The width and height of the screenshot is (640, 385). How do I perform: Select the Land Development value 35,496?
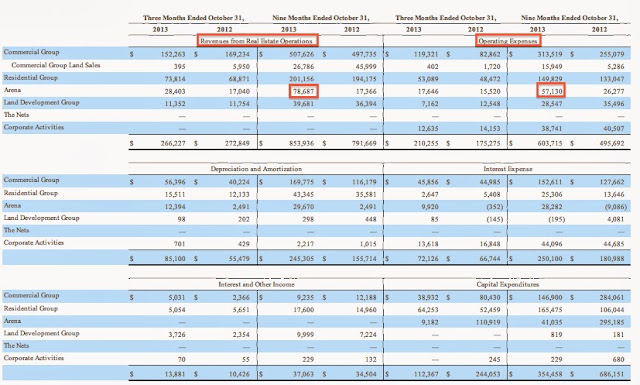614,104
